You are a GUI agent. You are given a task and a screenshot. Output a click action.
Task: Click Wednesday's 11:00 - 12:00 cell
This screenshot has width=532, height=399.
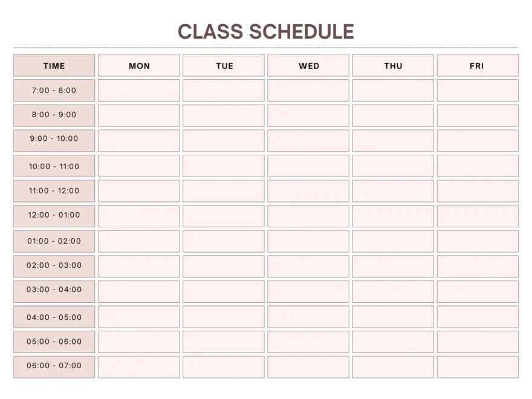pos(308,191)
